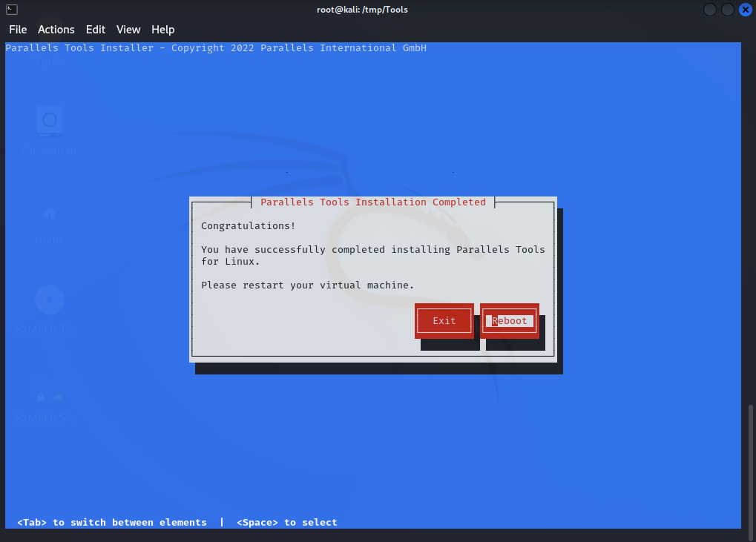Viewport: 756px width, 542px height.
Task: Open the Actions menu
Action: [x=56, y=30]
